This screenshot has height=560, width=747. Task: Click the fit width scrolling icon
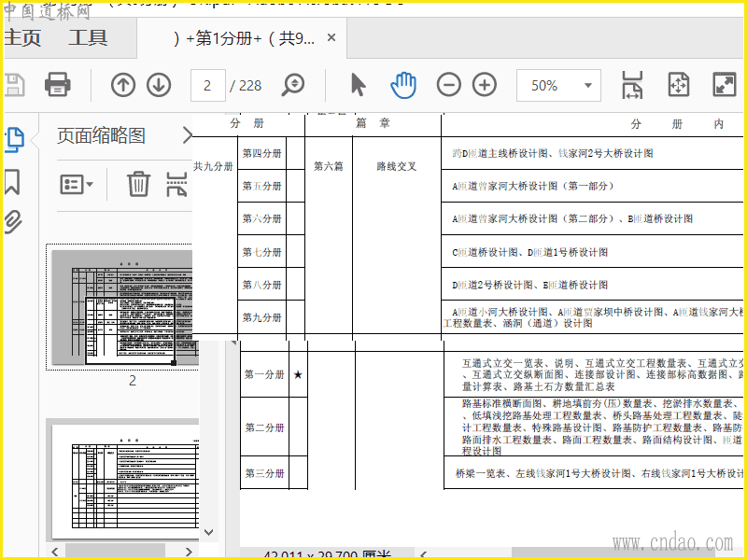[632, 85]
